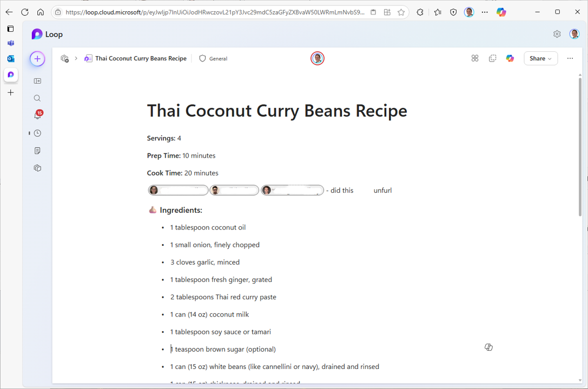588x389 pixels.
Task: Click Loop account avatar top right
Action: click(x=574, y=34)
